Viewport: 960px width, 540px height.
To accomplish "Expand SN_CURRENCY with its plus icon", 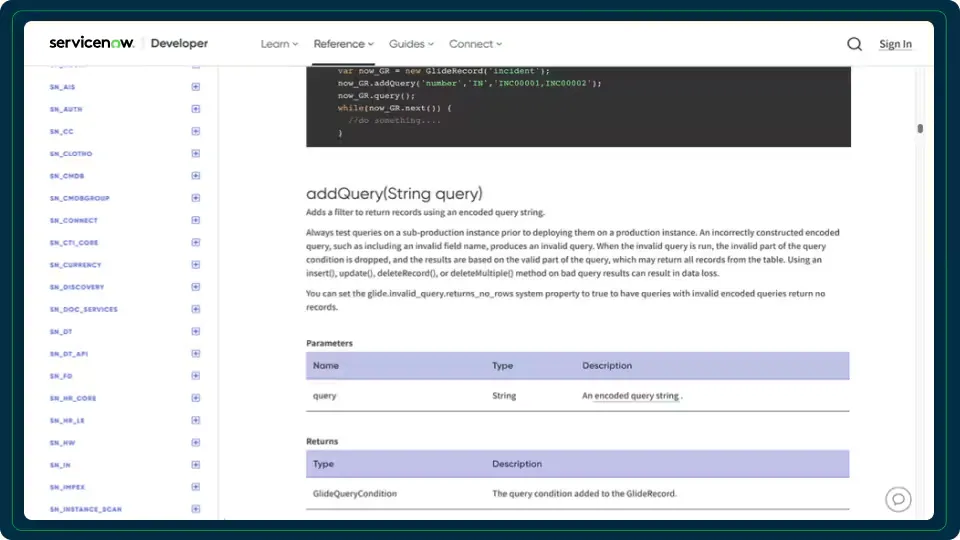I will [195, 264].
